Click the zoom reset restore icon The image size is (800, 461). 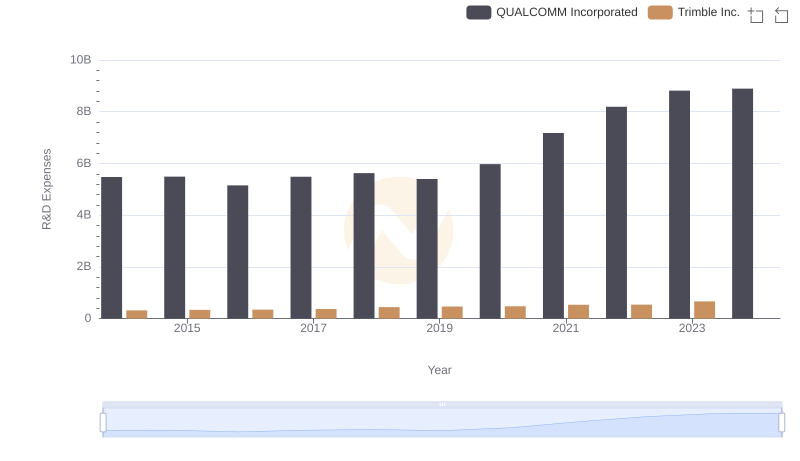click(781, 15)
